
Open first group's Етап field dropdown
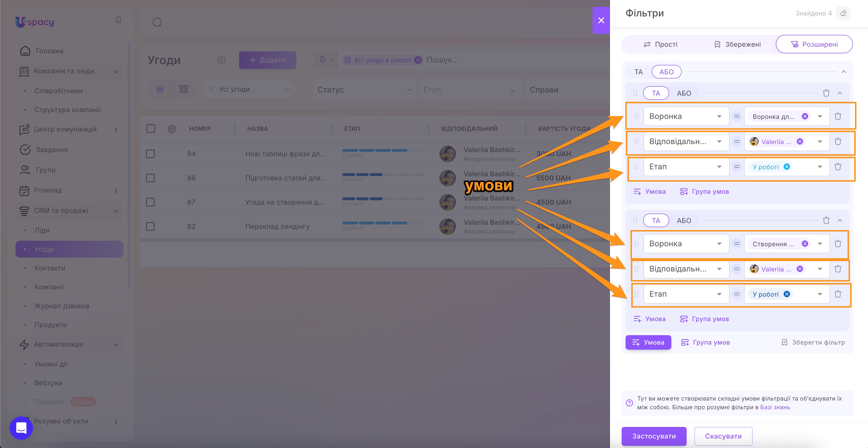686,167
